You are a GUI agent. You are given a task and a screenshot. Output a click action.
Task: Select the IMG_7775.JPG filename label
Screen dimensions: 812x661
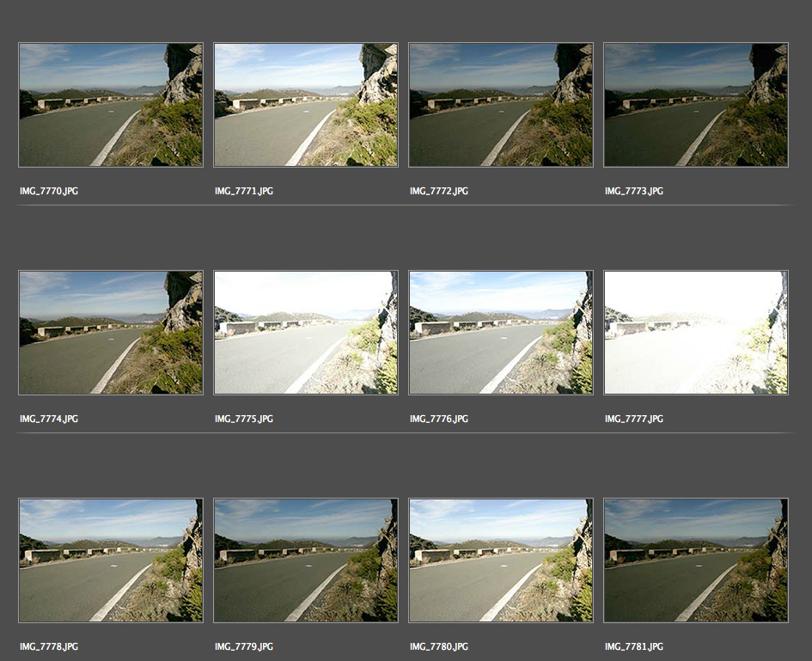point(244,419)
